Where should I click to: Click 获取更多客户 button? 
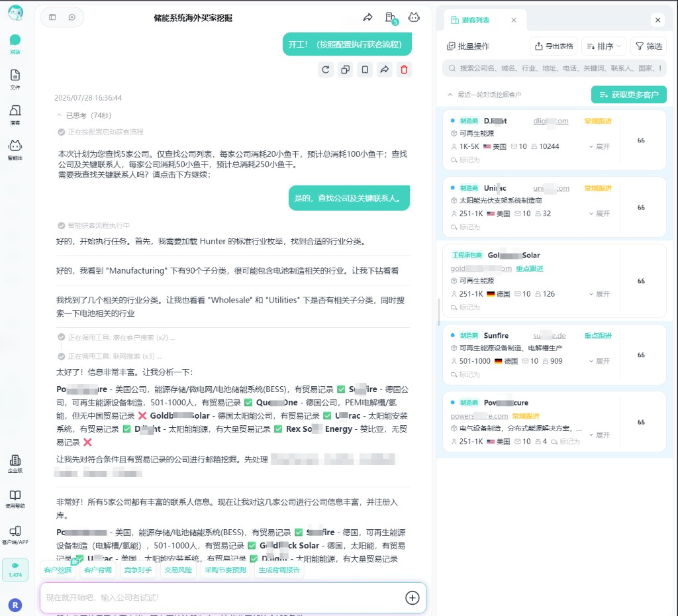click(629, 95)
